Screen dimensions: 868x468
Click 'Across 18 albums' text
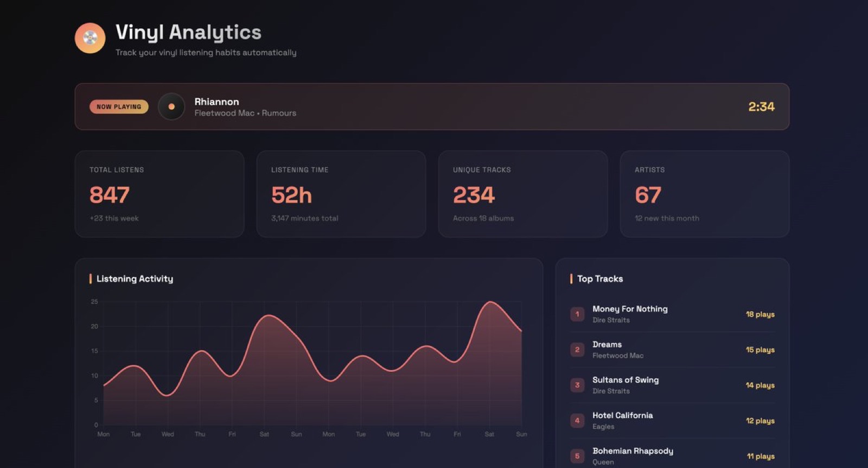[x=483, y=218]
